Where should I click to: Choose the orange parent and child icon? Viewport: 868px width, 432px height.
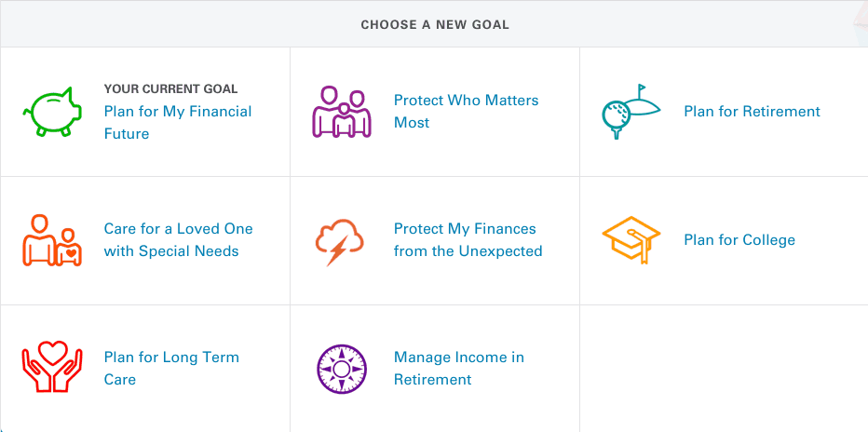tap(52, 240)
